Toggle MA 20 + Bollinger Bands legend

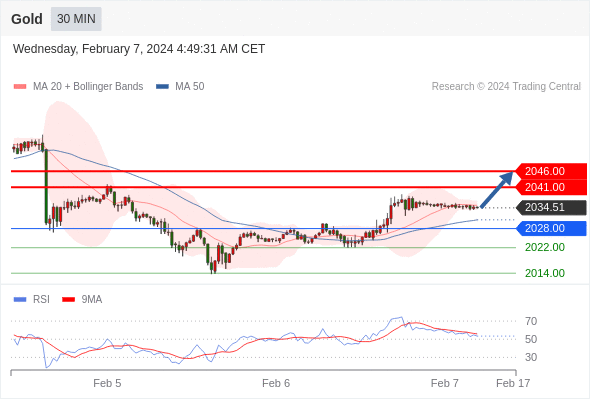pos(78,87)
